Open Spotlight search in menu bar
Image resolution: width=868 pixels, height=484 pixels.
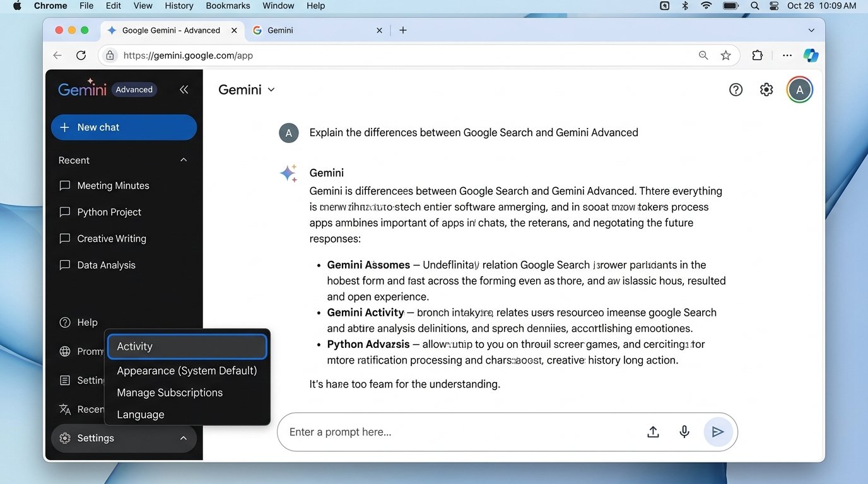click(754, 6)
